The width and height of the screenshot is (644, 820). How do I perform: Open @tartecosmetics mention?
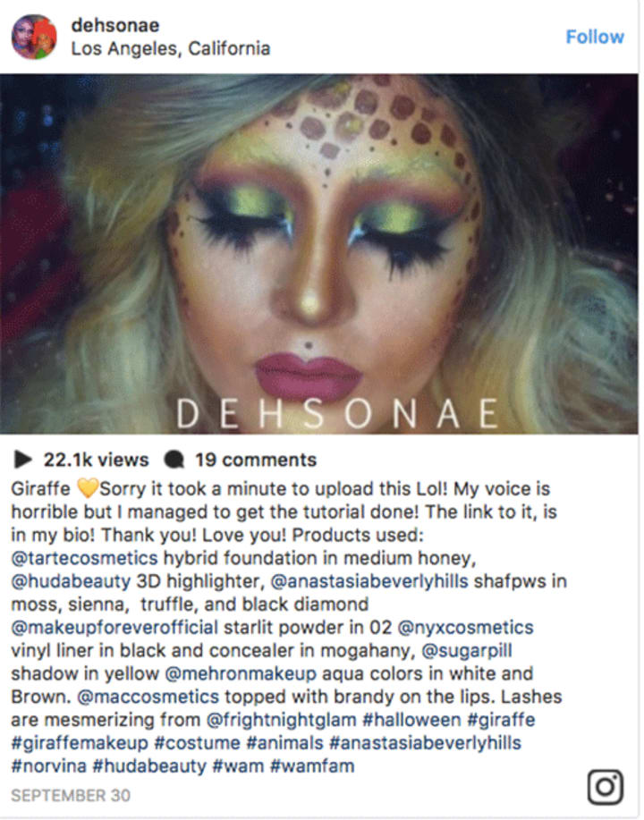[84, 558]
